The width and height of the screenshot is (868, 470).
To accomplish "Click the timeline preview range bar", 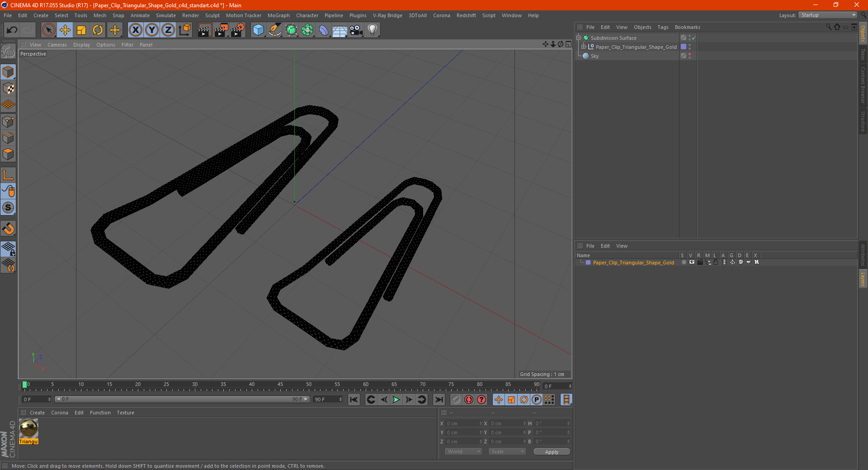I will (x=182, y=399).
